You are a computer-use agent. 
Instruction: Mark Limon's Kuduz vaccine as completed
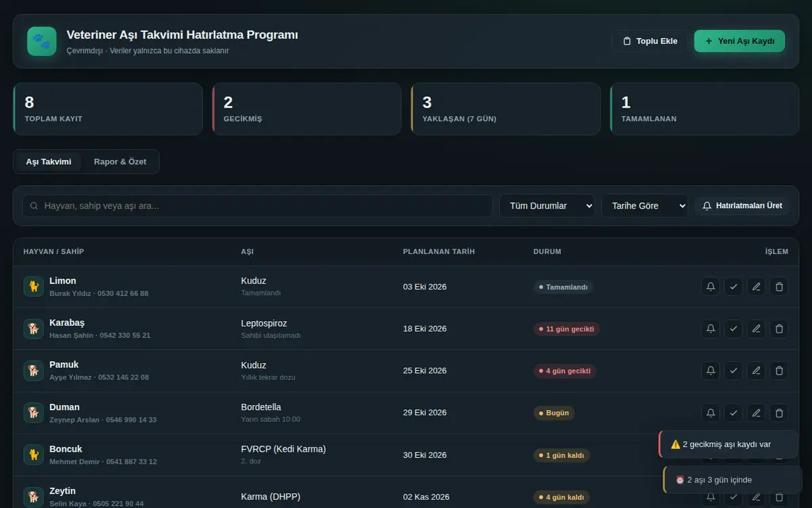point(734,287)
